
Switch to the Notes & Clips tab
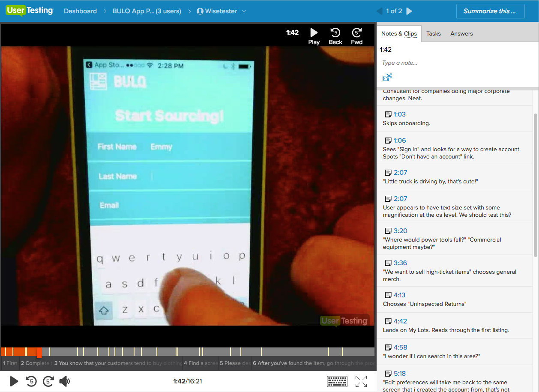pos(399,33)
